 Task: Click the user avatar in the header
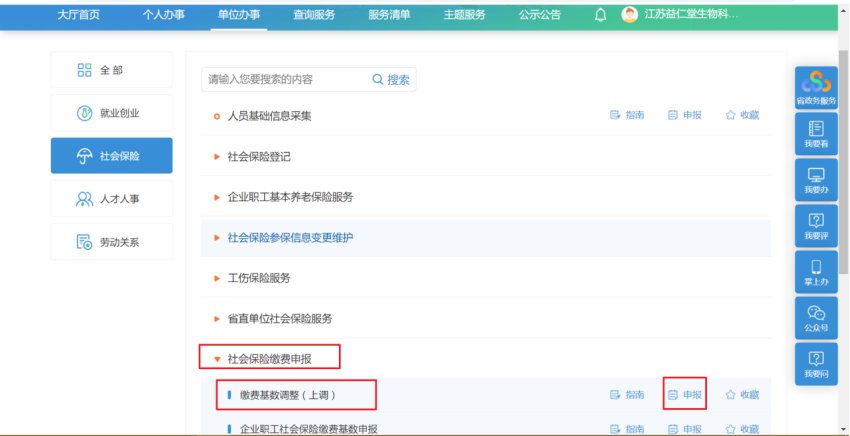point(629,15)
